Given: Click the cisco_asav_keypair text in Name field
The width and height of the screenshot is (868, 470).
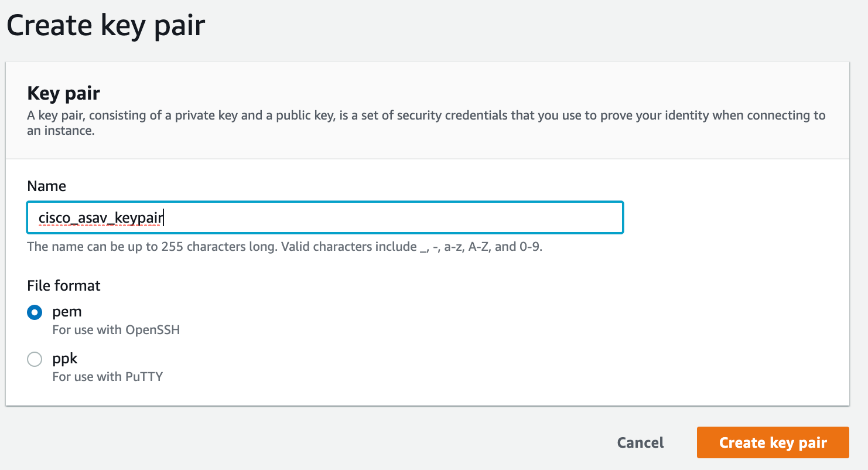Looking at the screenshot, I should [x=101, y=218].
